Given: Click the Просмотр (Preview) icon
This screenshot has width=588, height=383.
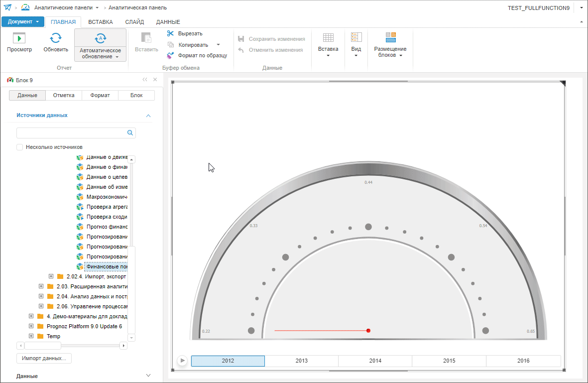Looking at the screenshot, I should 19,38.
